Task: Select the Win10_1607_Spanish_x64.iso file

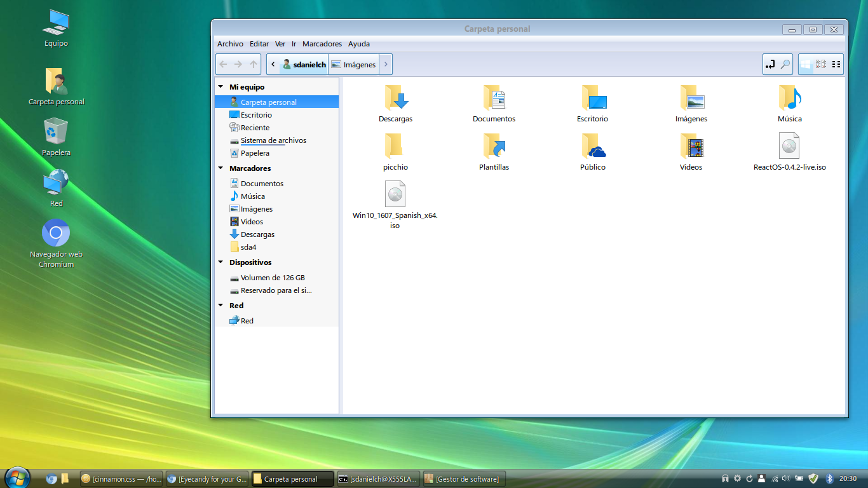Action: click(395, 205)
